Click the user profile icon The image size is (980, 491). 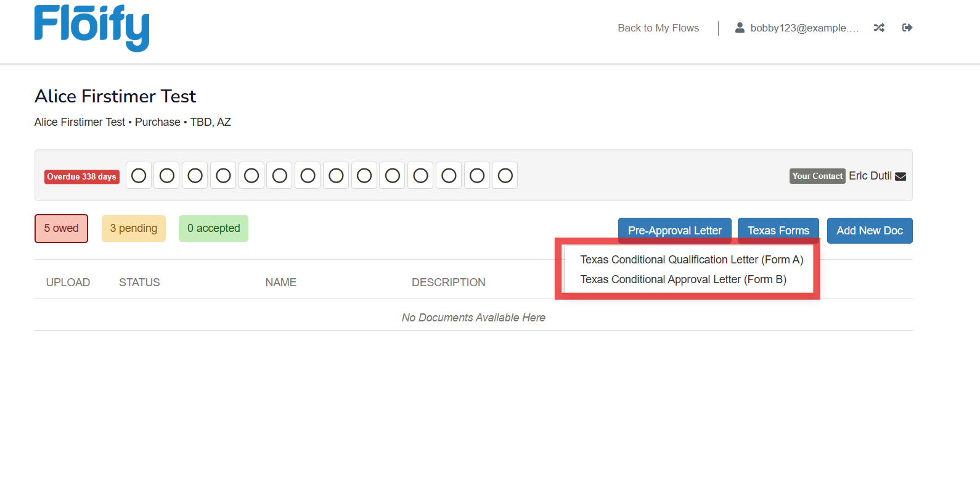click(x=740, y=28)
